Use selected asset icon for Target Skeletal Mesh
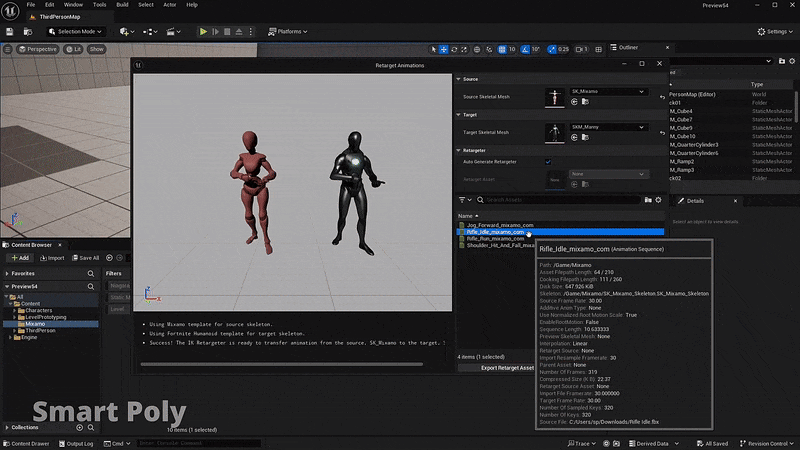 click(574, 138)
